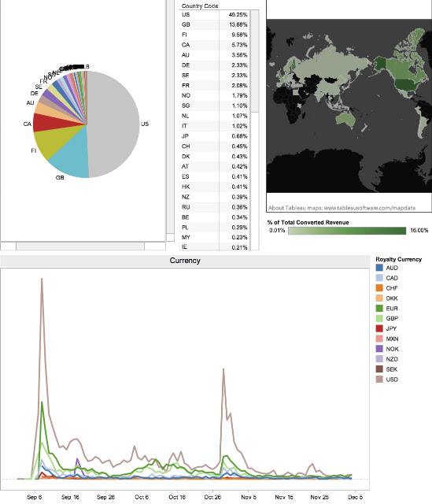Click the Country Code column header
Viewport: 432px width, 504px height.
click(200, 6)
